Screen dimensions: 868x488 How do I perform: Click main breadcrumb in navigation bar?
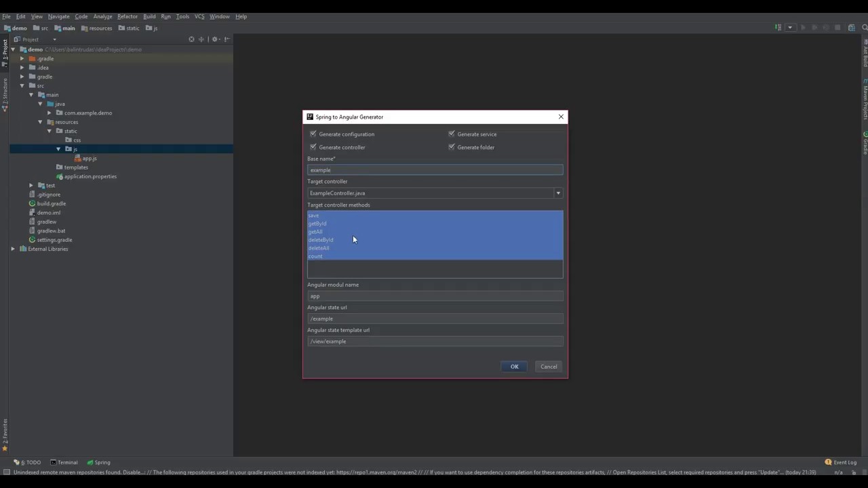tap(64, 28)
